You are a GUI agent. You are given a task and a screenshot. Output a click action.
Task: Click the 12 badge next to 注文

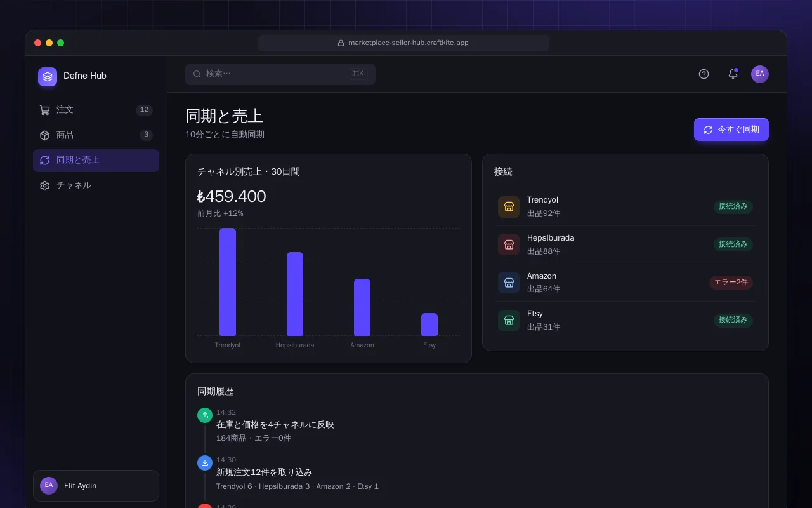[x=144, y=110]
